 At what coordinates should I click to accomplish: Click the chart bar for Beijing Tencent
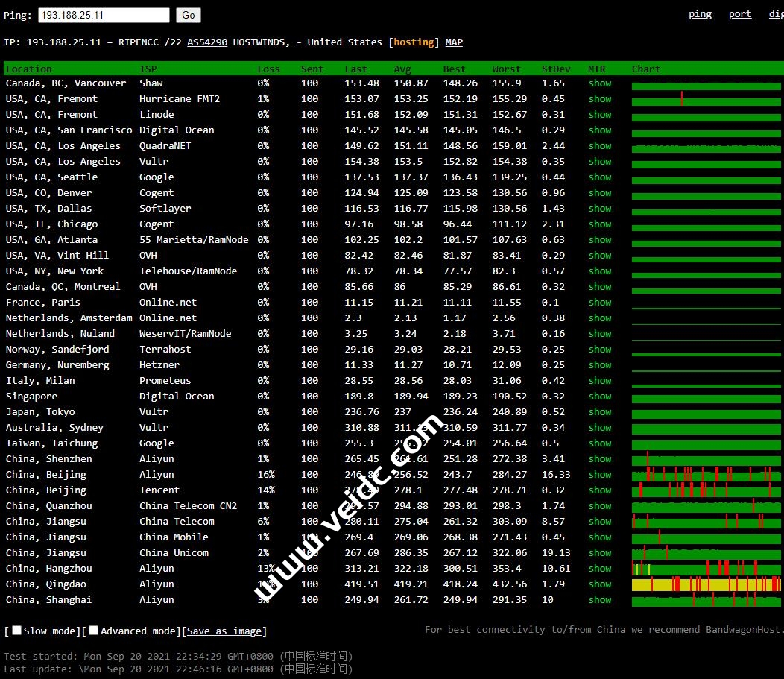[x=706, y=490]
